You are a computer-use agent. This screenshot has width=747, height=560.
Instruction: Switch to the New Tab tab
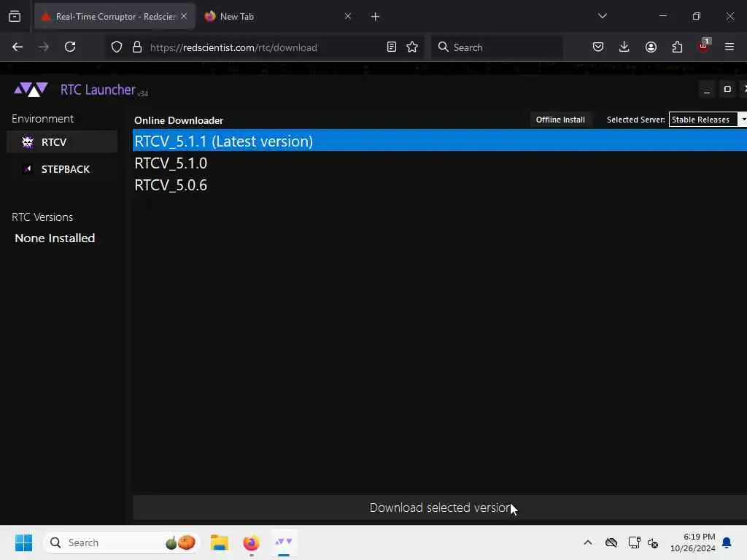pyautogui.click(x=279, y=17)
